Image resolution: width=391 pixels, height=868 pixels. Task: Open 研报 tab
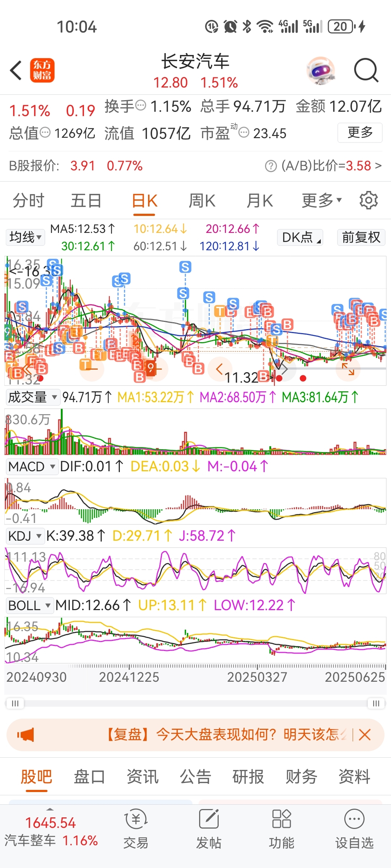click(248, 777)
